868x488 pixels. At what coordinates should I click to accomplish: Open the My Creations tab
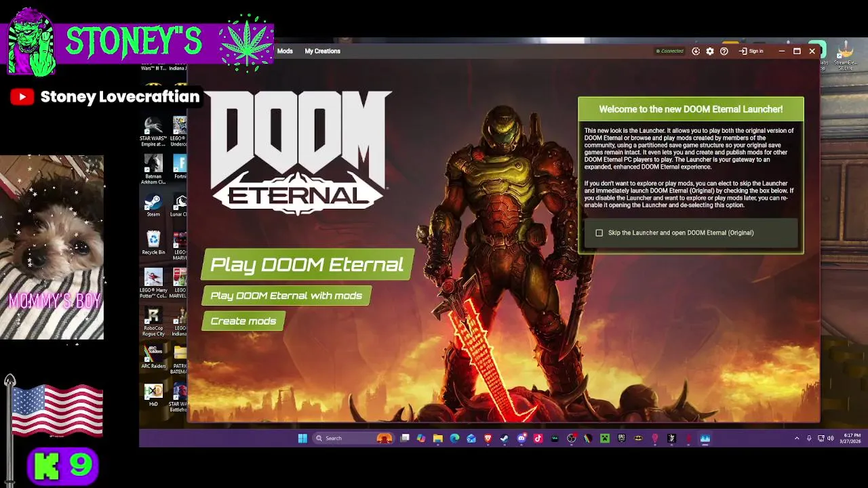(322, 52)
